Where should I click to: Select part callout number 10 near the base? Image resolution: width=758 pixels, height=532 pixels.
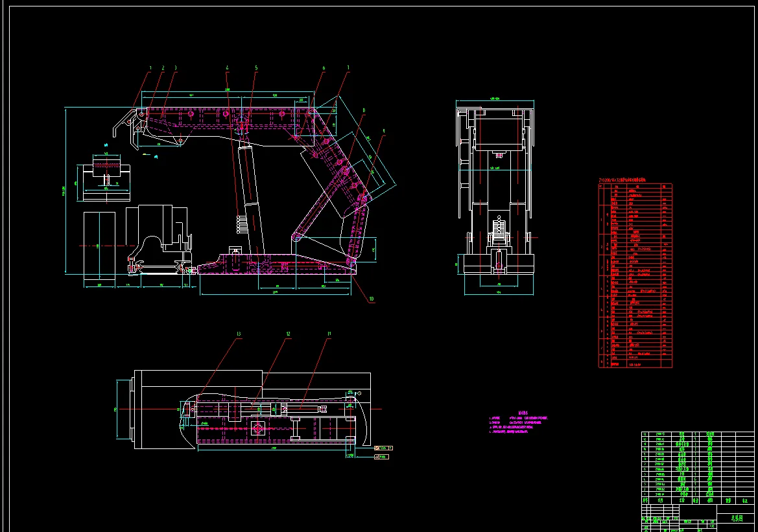[x=372, y=299]
